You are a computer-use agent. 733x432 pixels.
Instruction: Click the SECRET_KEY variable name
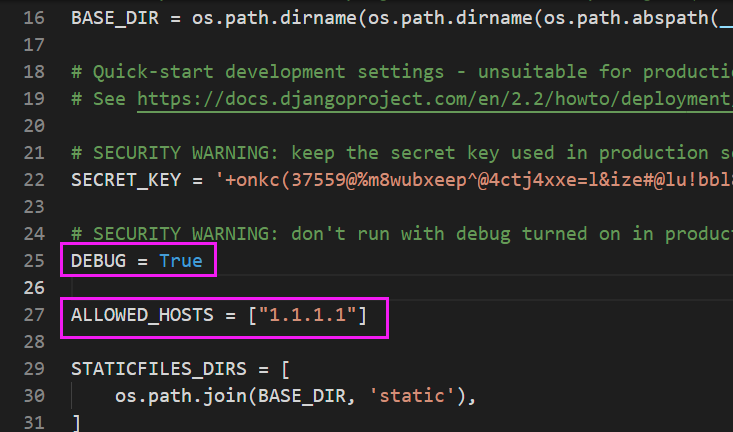pyautogui.click(x=126, y=180)
